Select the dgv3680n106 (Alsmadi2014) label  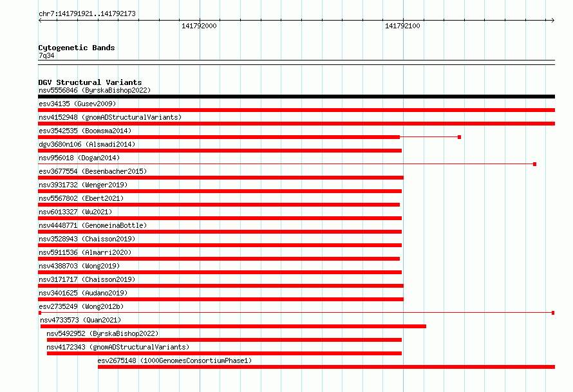(87, 144)
